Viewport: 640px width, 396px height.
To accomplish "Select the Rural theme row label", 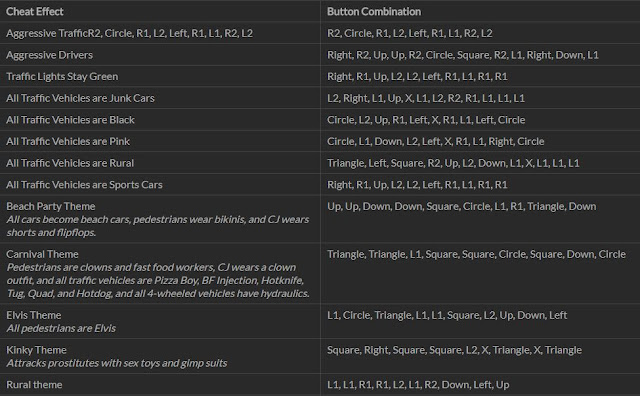I will point(34,385).
